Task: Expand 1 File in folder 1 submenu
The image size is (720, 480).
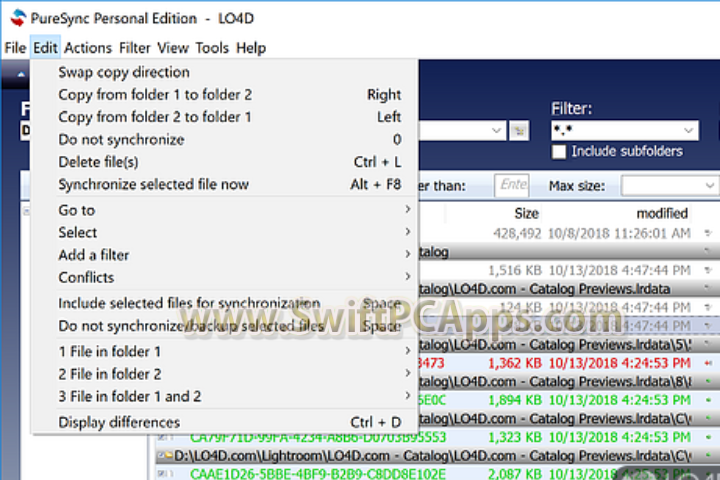Action: [225, 351]
